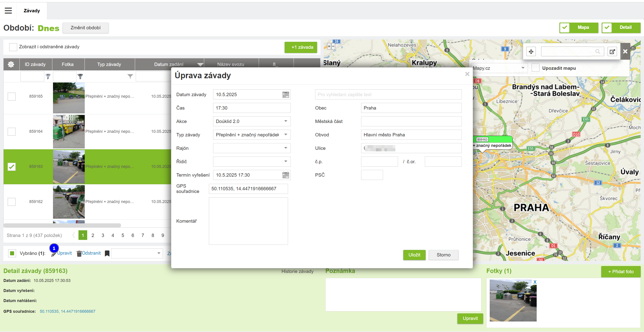Click the grid settings gear icon
The width and height of the screenshot is (644, 332).
click(x=11, y=64)
